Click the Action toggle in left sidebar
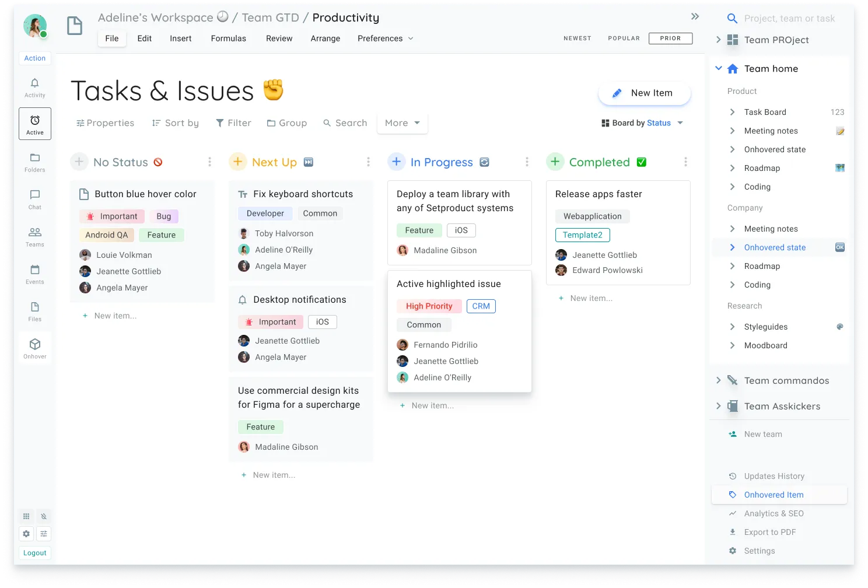868x588 pixels. click(34, 58)
